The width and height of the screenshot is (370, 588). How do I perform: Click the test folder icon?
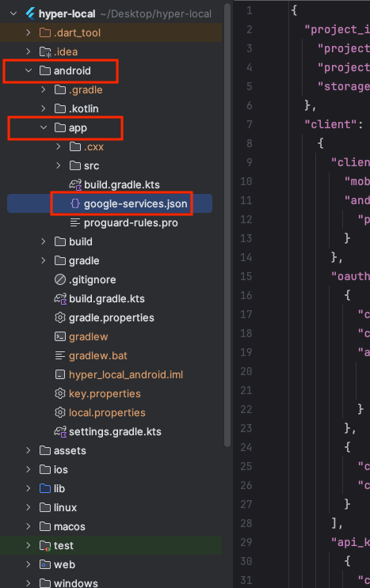pyautogui.click(x=45, y=545)
